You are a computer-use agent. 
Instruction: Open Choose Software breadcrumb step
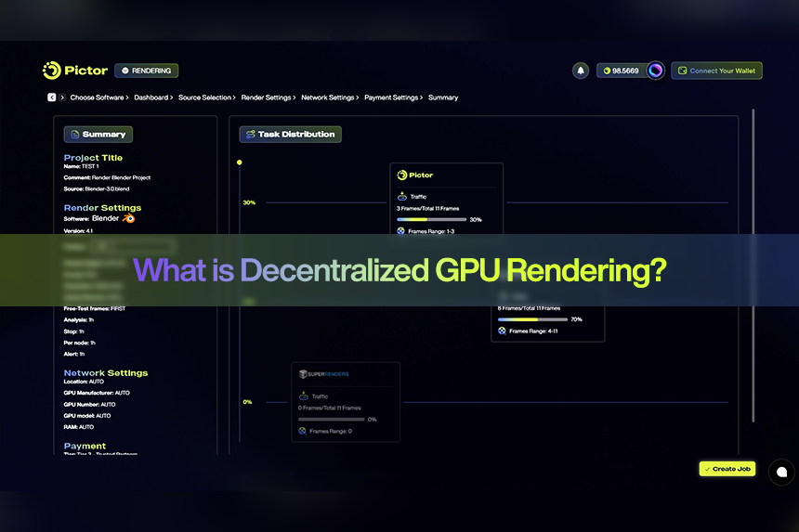tap(98, 97)
